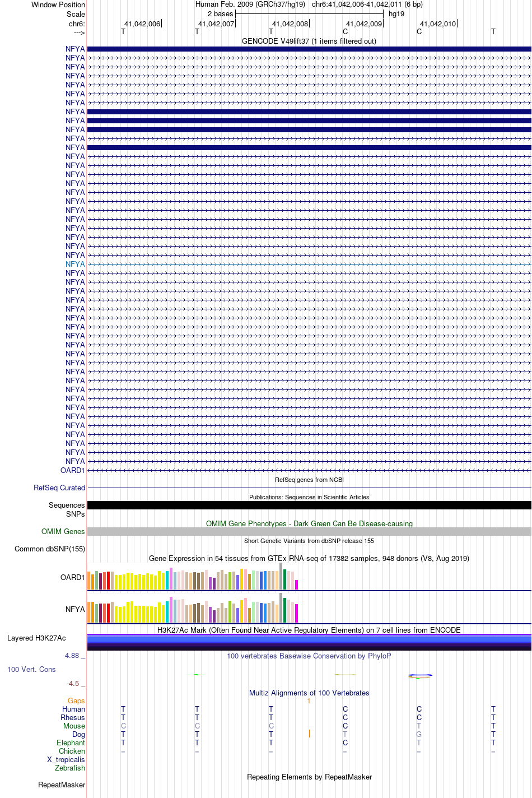Select the Chicken alignment row label
The width and height of the screenshot is (532, 798).
point(72,751)
